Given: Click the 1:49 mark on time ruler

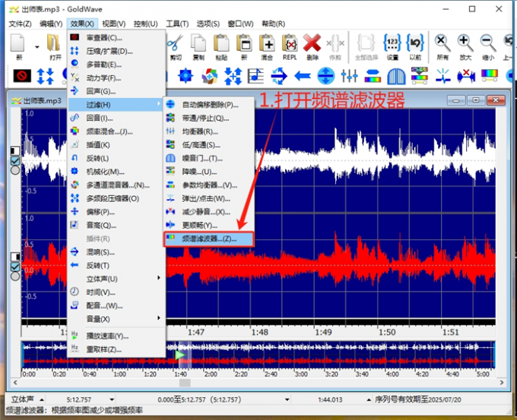Looking at the screenshot, I should (x=323, y=332).
